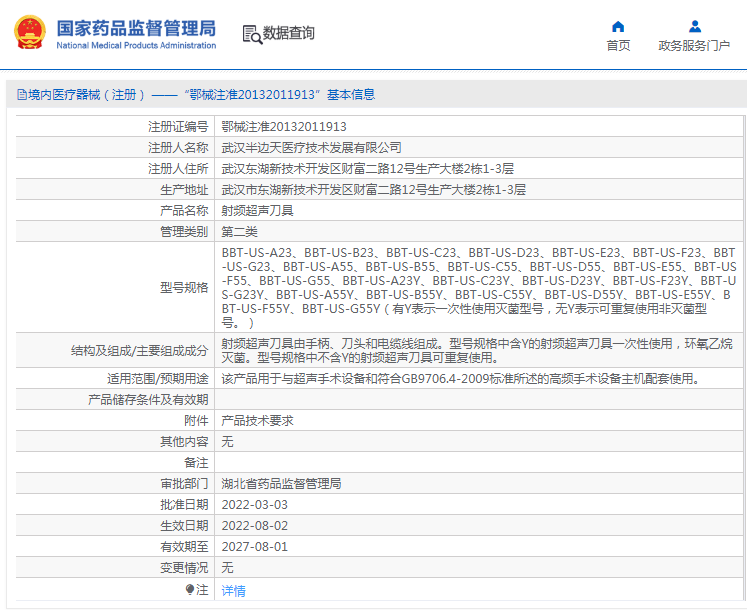The height and width of the screenshot is (610, 747).
Task: Click the 首页 home icon
Action: click(618, 26)
